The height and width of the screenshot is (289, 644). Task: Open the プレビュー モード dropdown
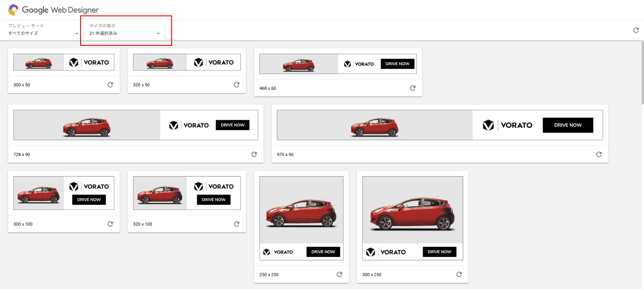tap(43, 33)
